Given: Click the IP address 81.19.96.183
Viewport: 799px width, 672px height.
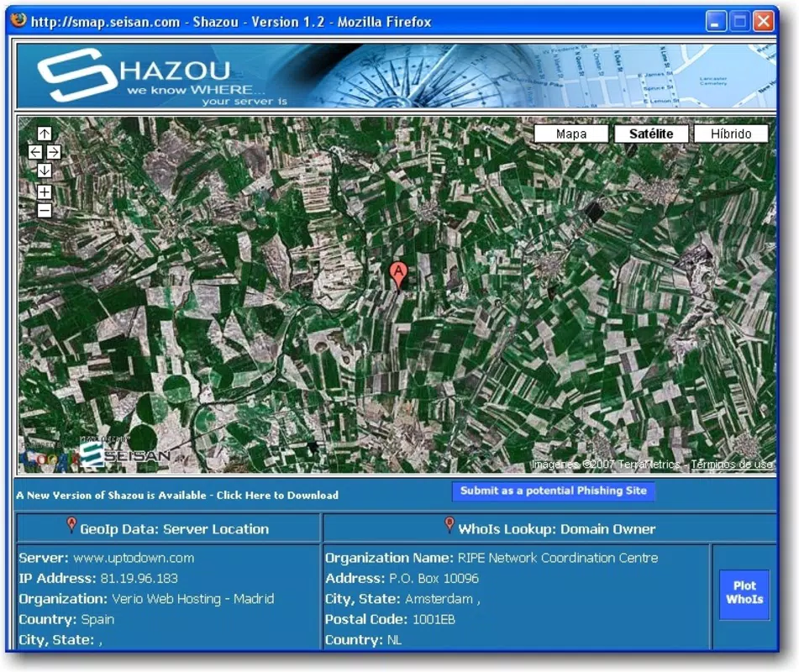Looking at the screenshot, I should [139, 578].
